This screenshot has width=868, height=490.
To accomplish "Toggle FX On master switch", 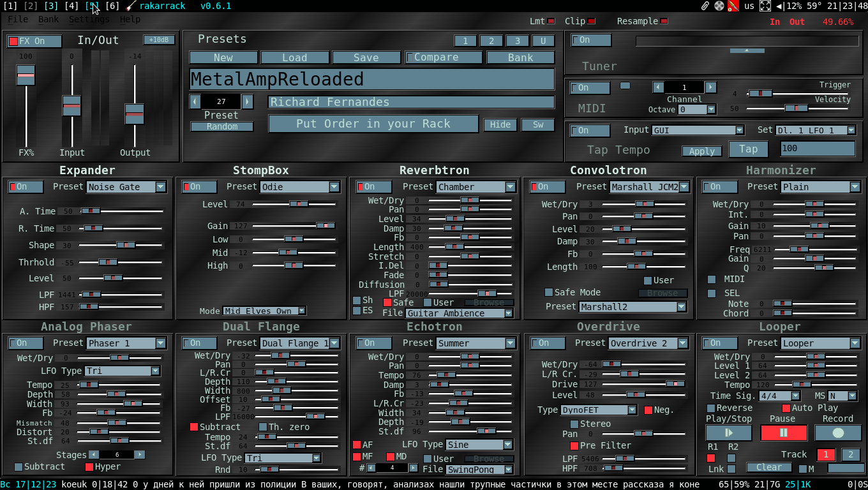I will click(x=34, y=41).
